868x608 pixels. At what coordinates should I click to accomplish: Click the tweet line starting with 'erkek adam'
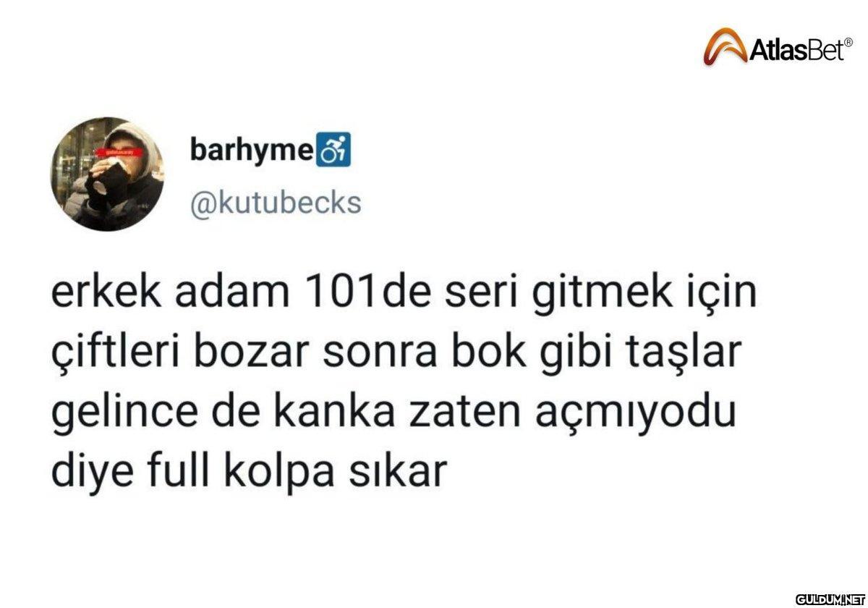click(x=393, y=297)
